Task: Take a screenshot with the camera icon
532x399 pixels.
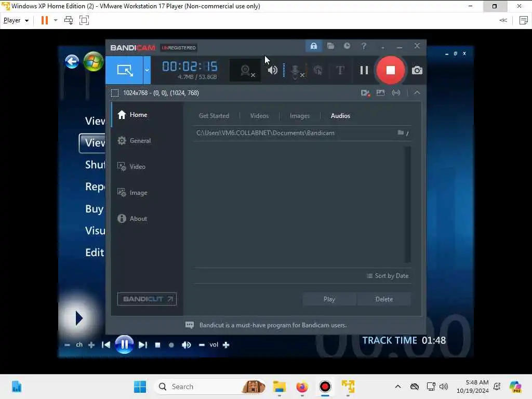Action: pyautogui.click(x=417, y=70)
